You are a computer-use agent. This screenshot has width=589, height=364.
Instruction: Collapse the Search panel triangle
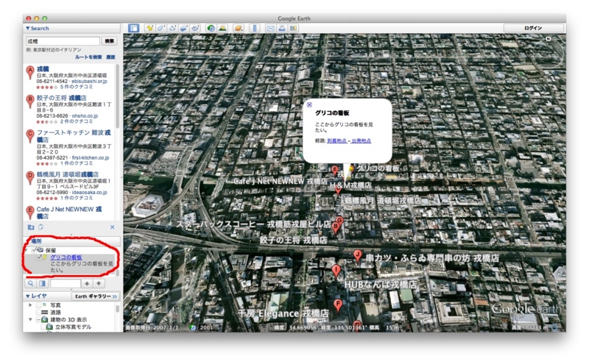28,28
